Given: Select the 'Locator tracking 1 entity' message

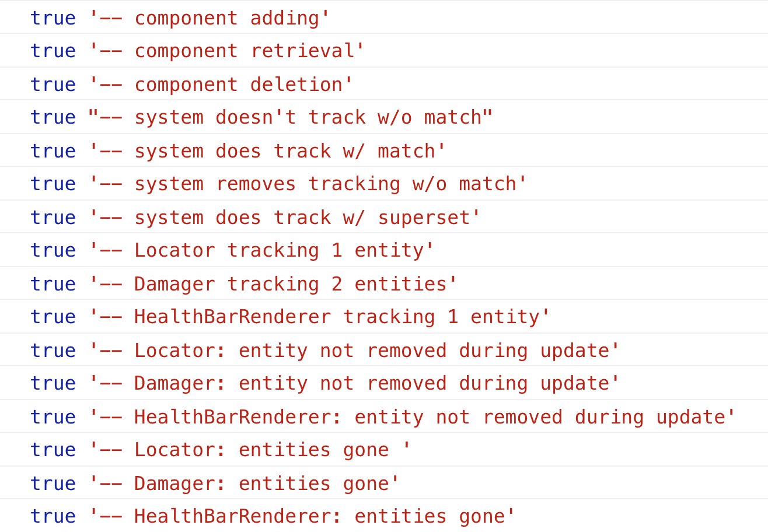Looking at the screenshot, I should pyautogui.click(x=261, y=250).
